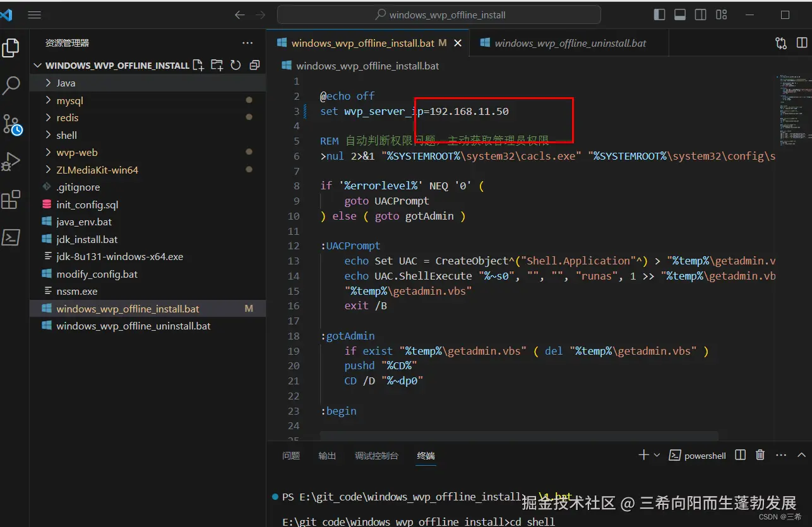Expand the Java folder

coord(148,83)
